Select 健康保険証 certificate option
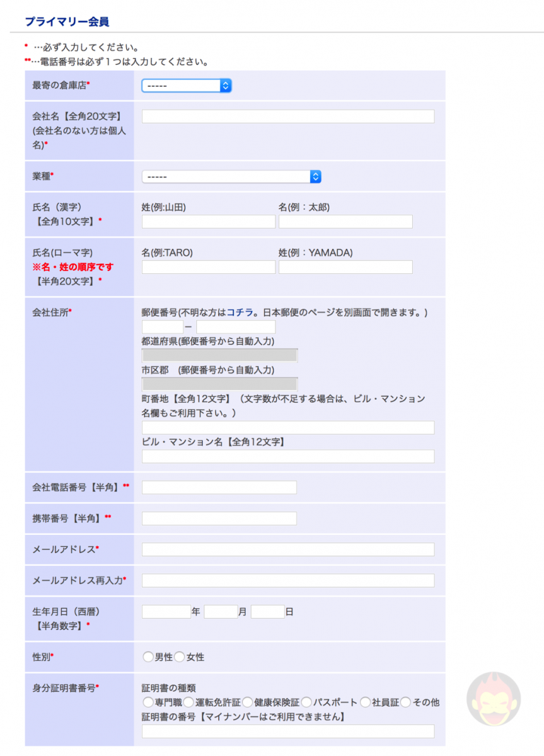Viewport: 544px width, 756px height. (247, 702)
